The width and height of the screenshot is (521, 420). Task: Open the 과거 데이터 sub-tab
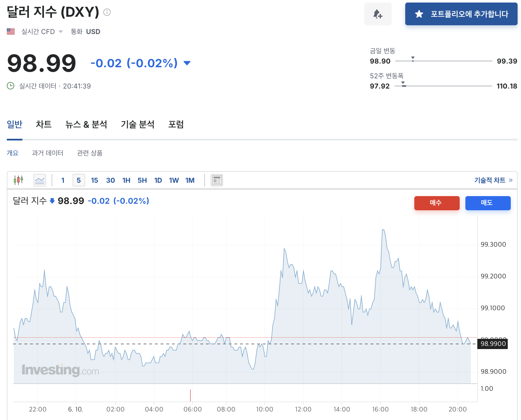tap(48, 153)
